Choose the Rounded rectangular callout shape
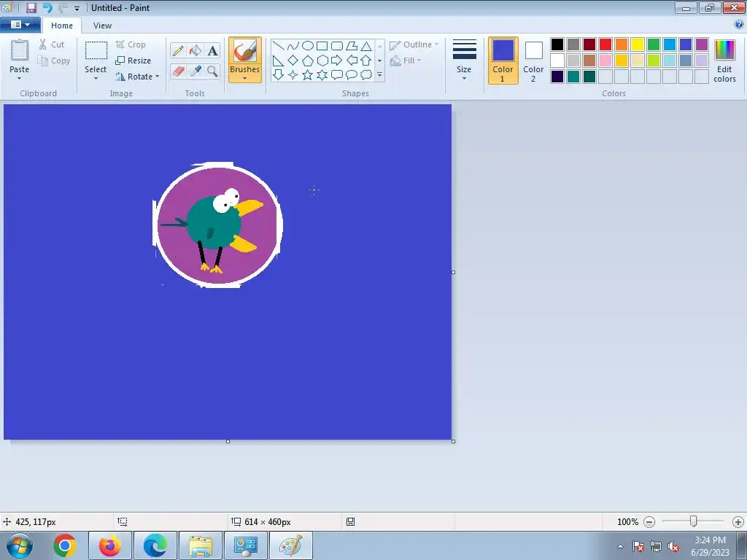747x560 pixels. 337,75
